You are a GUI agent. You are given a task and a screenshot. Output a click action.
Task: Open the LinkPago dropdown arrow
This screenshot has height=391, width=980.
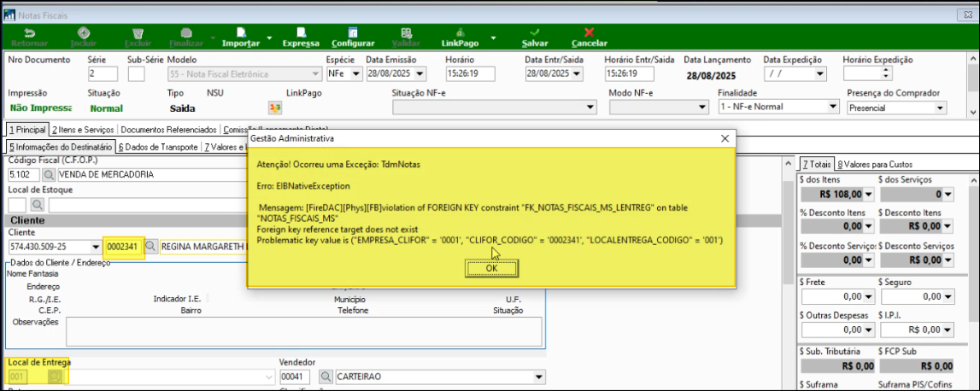(494, 38)
